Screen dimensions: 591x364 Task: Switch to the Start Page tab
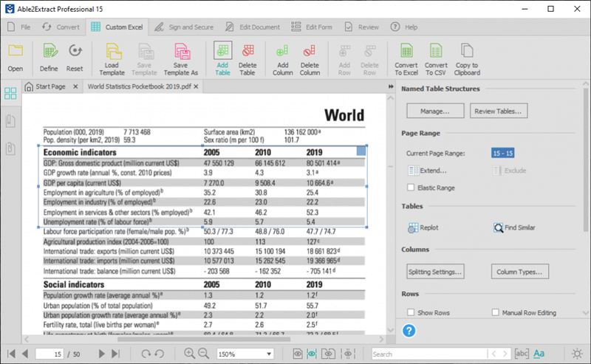pyautogui.click(x=50, y=87)
